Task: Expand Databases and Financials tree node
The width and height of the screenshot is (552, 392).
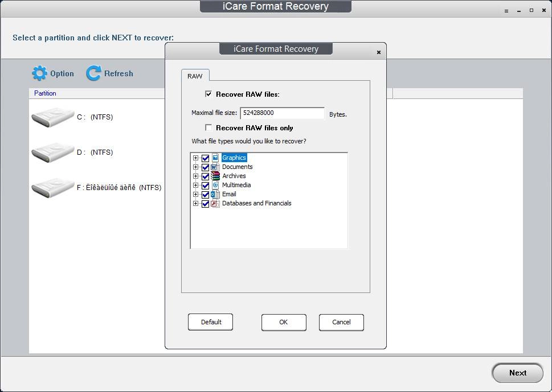Action: point(196,204)
